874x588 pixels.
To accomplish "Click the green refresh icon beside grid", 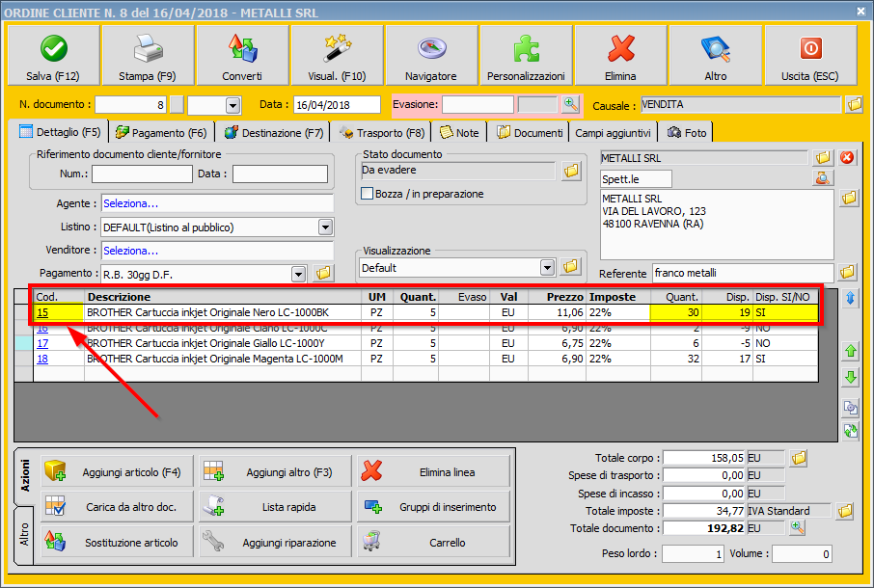I will tap(851, 431).
